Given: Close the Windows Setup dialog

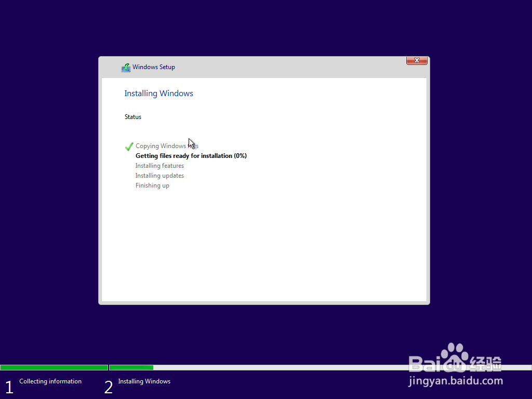Looking at the screenshot, I should tap(417, 60).
